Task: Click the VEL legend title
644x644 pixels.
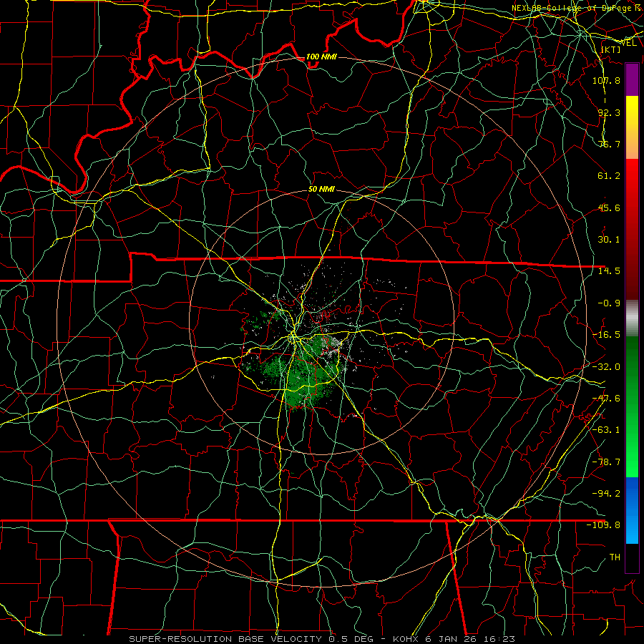Action: coord(628,43)
